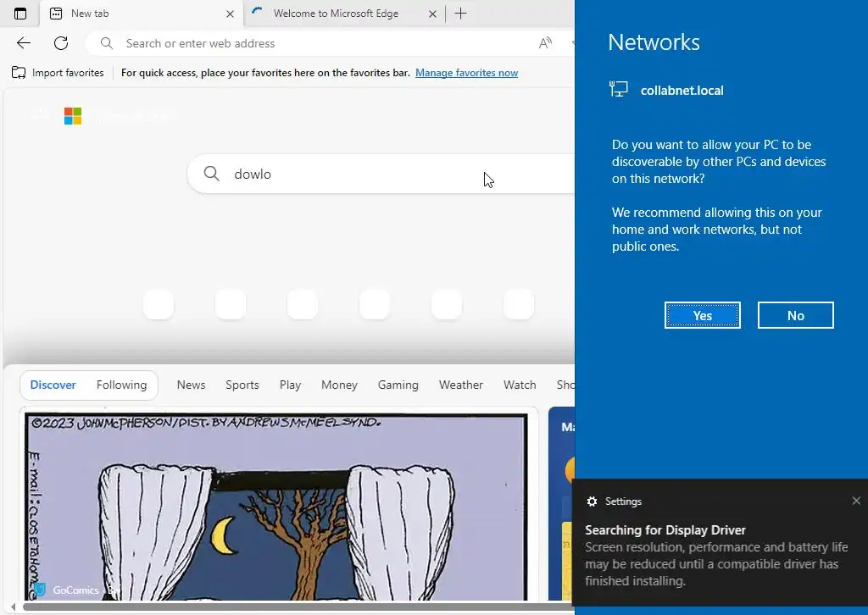The image size is (868, 615).
Task: Close the Welcome to Microsoft Edge tab
Action: pos(433,14)
